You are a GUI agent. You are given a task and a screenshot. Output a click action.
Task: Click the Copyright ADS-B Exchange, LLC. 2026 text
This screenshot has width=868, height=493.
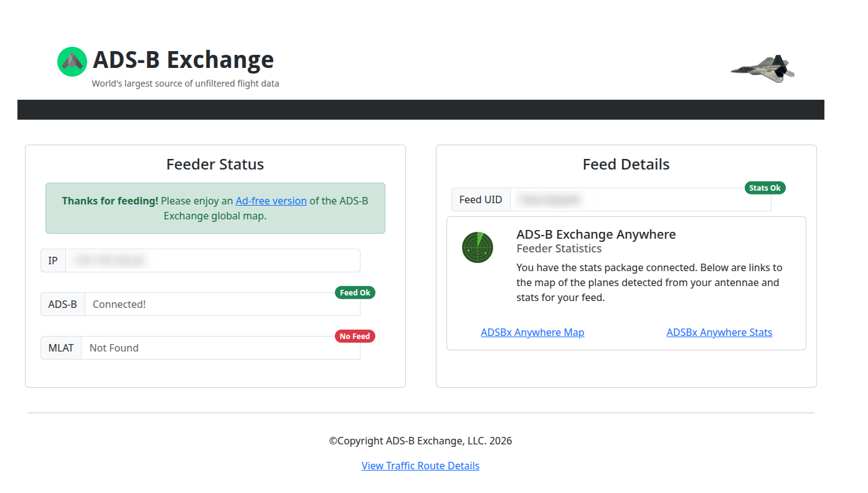coord(420,441)
